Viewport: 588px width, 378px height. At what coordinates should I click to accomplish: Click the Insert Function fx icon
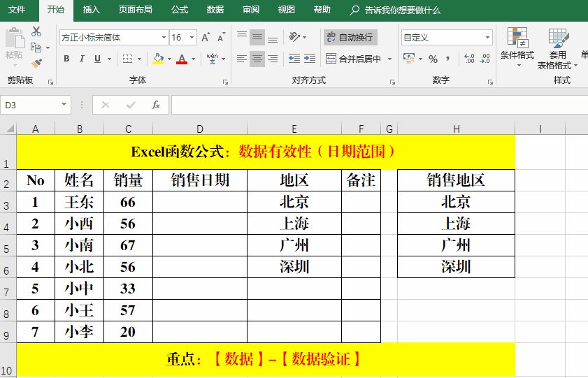point(156,105)
